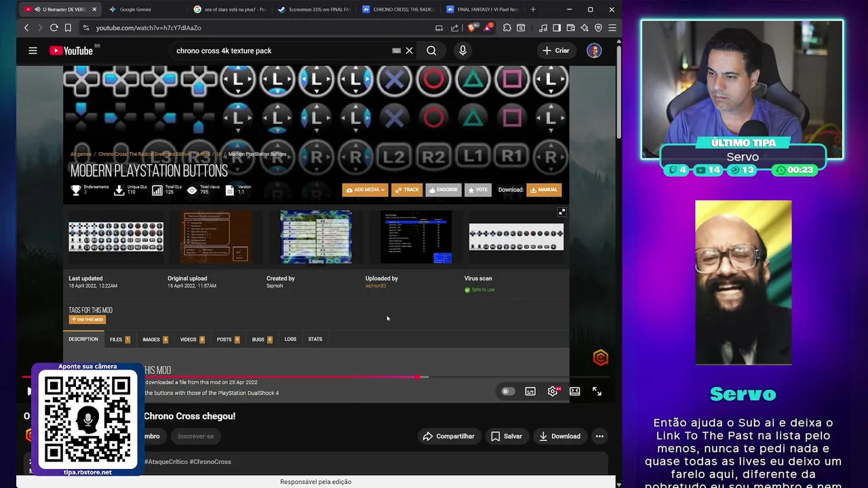Click the VOTE button
Viewport: 868px width, 488px height.
coord(478,190)
